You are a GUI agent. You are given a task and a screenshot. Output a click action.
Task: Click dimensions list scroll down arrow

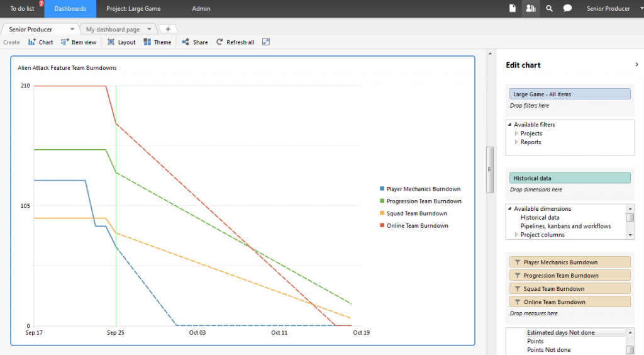click(x=630, y=235)
